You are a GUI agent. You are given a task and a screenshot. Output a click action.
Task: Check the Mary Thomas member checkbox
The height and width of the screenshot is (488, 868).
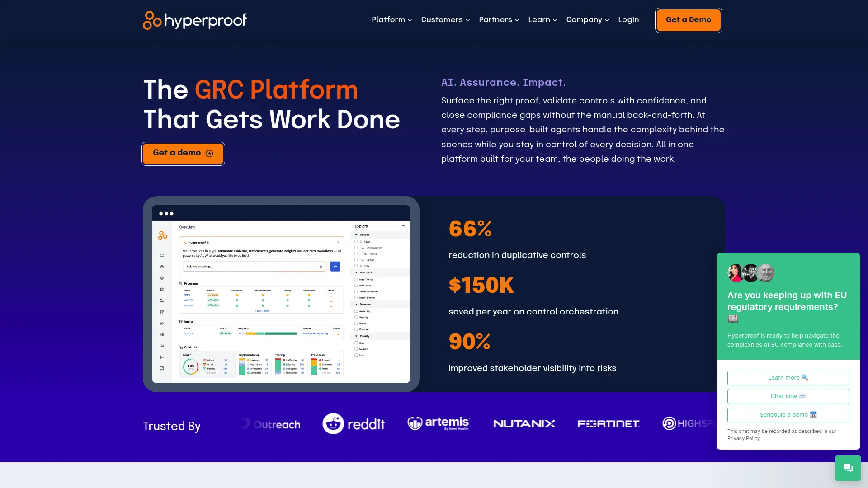[x=356, y=280]
